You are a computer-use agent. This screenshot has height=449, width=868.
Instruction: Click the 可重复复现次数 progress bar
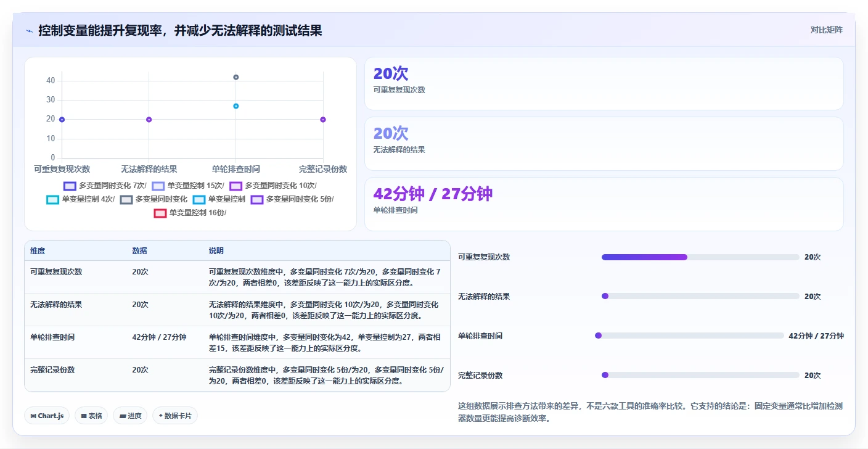[700, 257]
